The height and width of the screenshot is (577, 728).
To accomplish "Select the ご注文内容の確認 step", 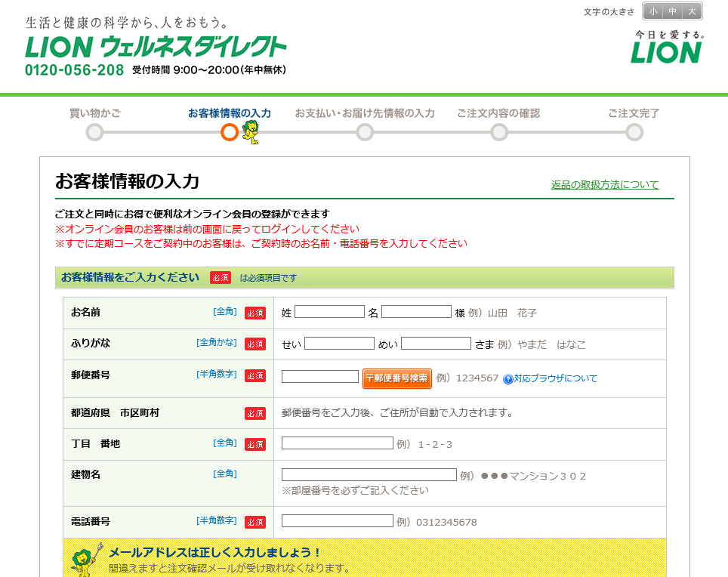I will pos(498,113).
